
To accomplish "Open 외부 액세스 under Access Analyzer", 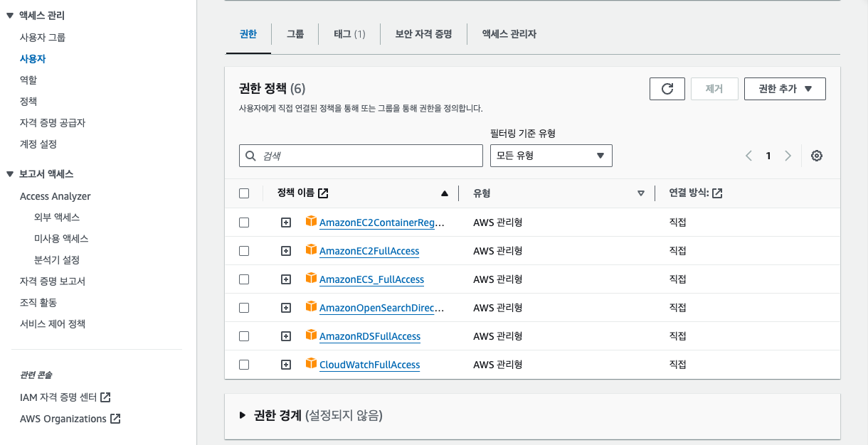I will click(57, 218).
